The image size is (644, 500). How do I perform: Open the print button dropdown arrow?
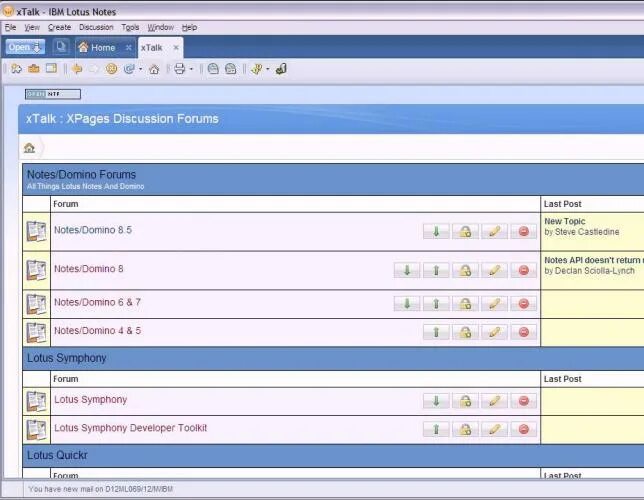coord(191,69)
